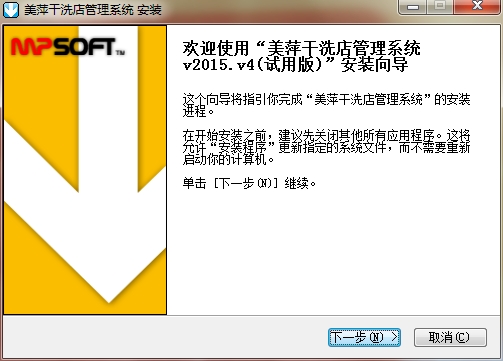503x361 pixels.
Task: Click the text 启动你的计算机 in second paragraph
Action: pos(225,159)
